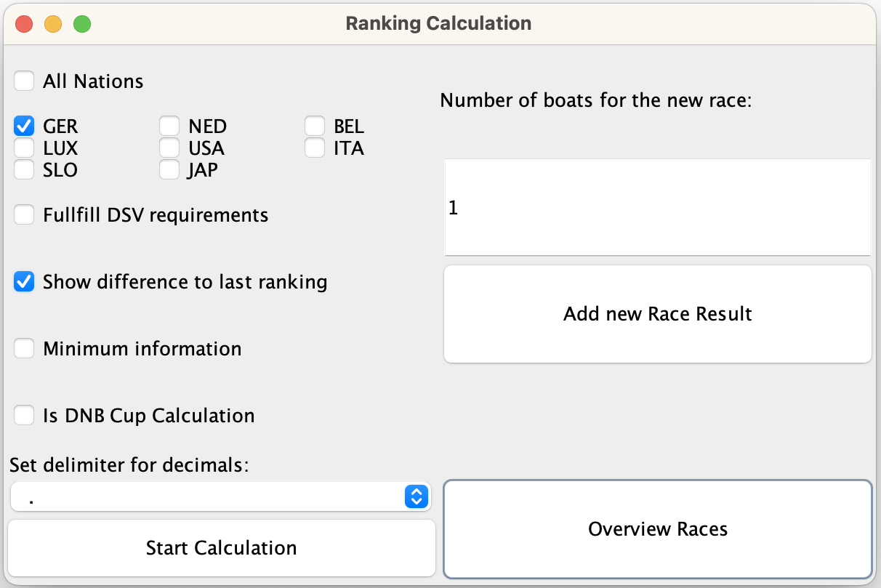Focus the number of boats input field
The height and width of the screenshot is (588, 881).
tap(657, 208)
